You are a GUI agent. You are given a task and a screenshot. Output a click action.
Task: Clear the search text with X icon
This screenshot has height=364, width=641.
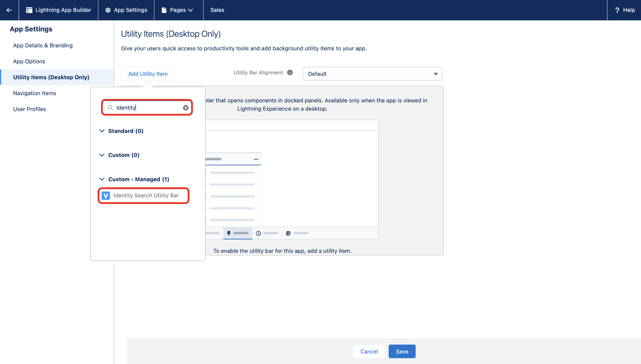[186, 108]
